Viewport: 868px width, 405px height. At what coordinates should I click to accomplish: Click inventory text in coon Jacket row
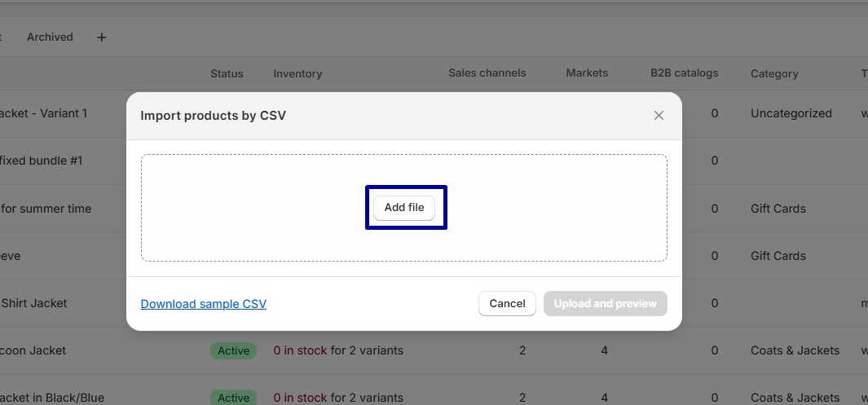(338, 350)
